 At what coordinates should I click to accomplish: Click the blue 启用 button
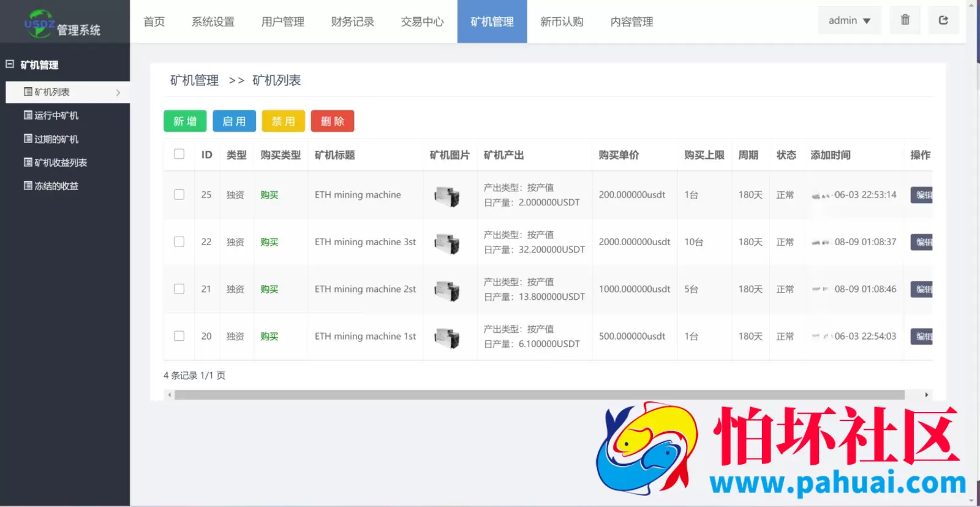[234, 121]
